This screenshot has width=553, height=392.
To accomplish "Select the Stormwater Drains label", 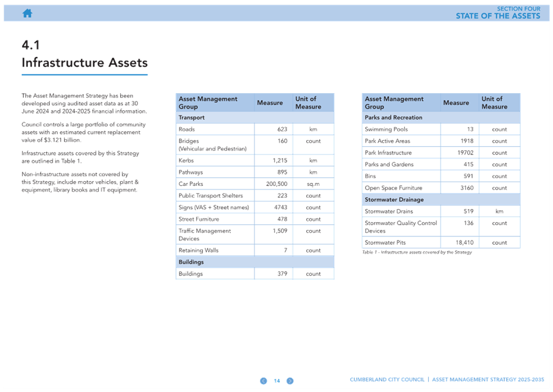I will [x=389, y=211].
